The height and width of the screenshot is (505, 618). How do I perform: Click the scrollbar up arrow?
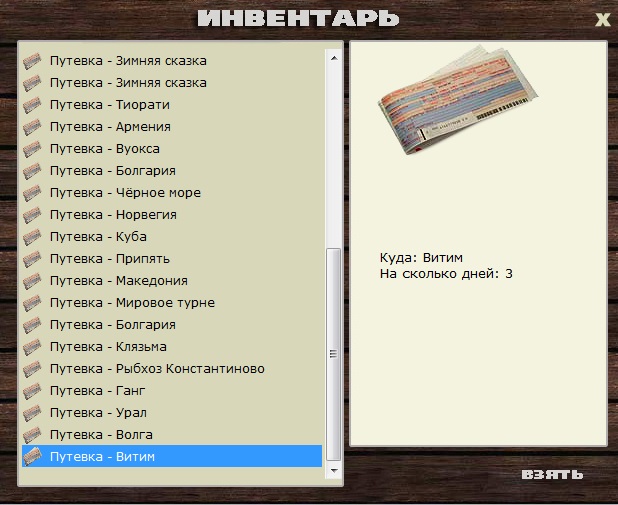[334, 58]
